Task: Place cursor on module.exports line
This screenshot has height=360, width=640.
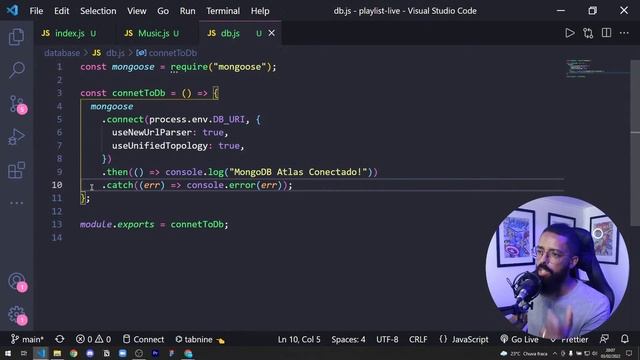Action: [x=154, y=224]
